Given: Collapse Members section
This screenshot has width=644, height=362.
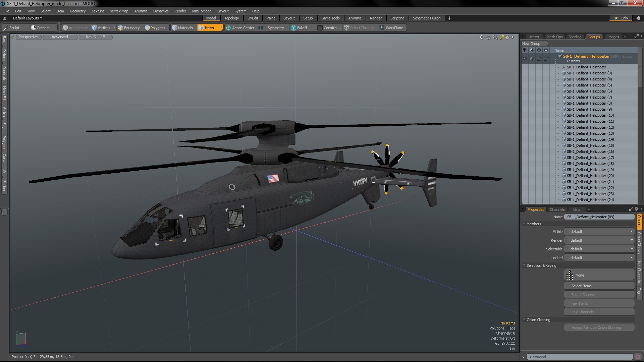Looking at the screenshot, I should (524, 224).
